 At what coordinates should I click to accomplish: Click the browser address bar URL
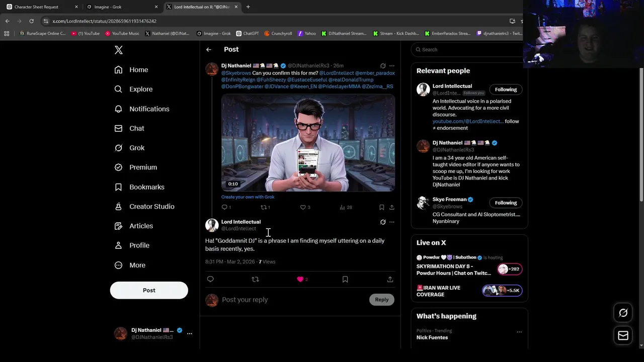[104, 21]
